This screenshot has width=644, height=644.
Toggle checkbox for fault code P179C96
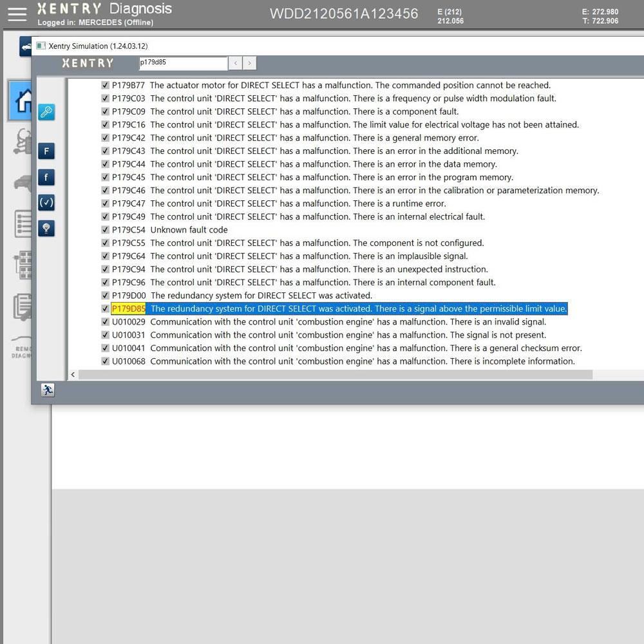105,283
